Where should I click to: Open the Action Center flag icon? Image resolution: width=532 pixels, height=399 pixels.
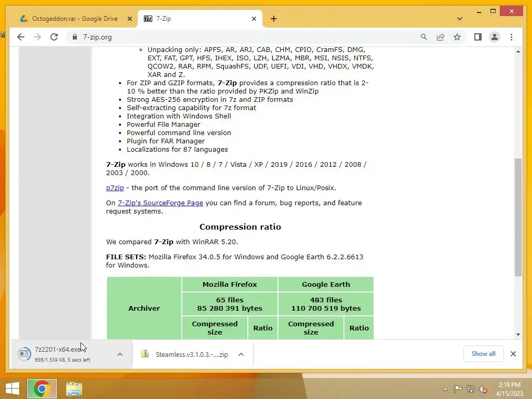tap(458, 389)
